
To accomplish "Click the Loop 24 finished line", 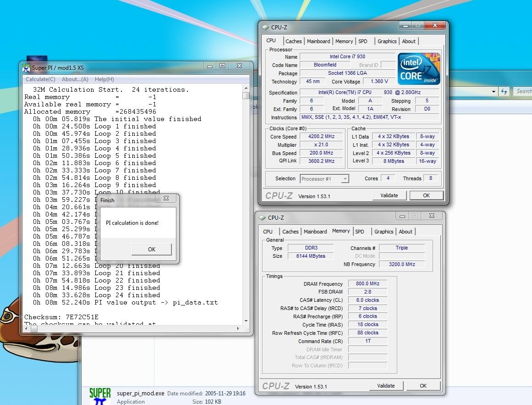I will click(x=96, y=295).
